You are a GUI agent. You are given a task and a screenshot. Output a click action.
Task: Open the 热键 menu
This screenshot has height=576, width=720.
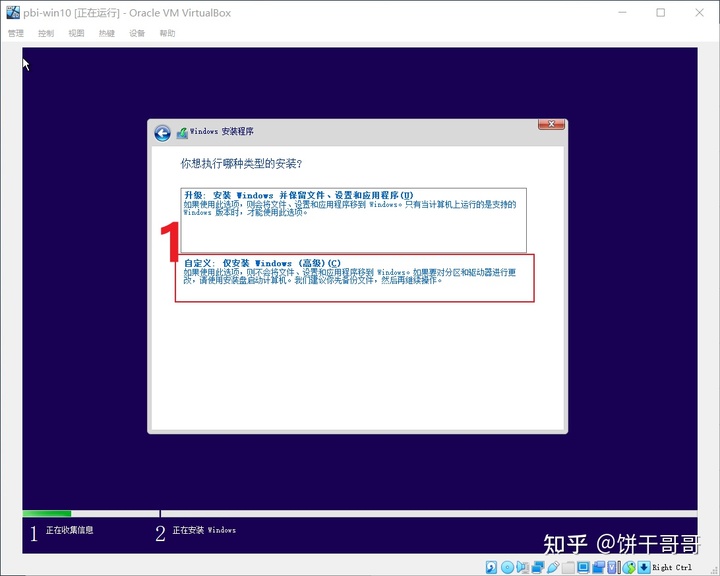click(107, 33)
